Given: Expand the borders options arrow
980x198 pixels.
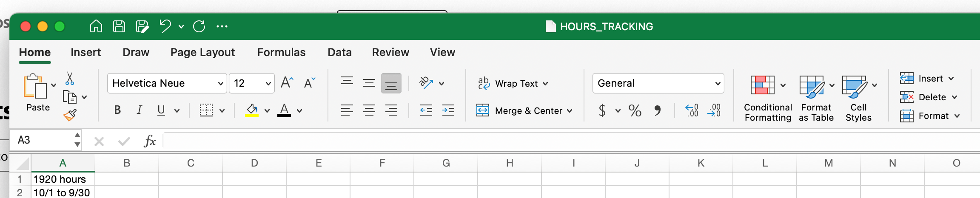Looking at the screenshot, I should 222,111.
